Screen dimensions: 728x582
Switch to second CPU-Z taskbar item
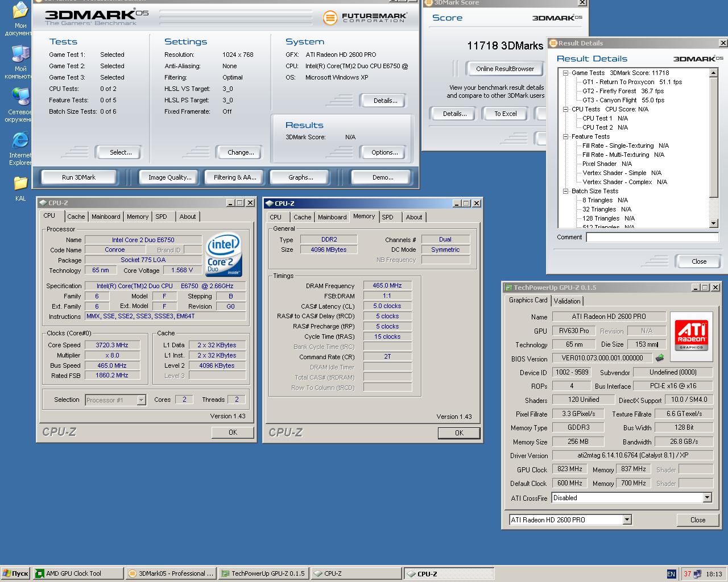pos(449,574)
